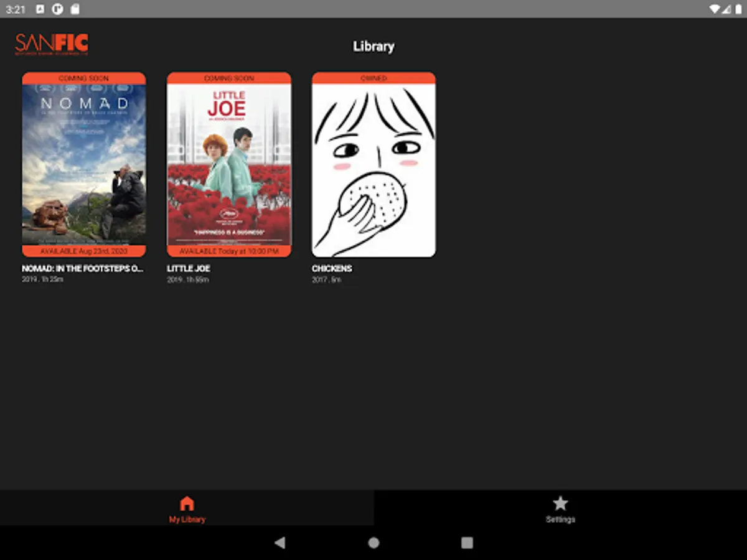The width and height of the screenshot is (747, 560).
Task: Click COMING SOON badge on Nomad
Action: [84, 78]
